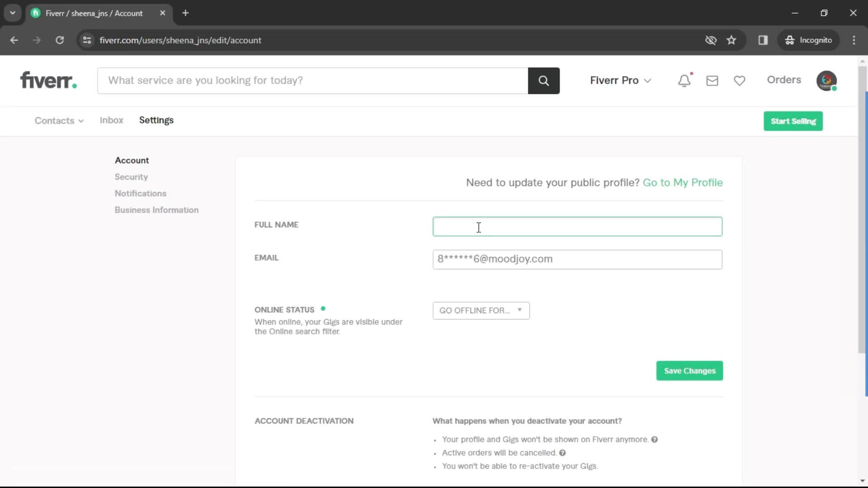Expand the Contacts dropdown menu
Image resolution: width=868 pixels, height=488 pixels.
59,120
